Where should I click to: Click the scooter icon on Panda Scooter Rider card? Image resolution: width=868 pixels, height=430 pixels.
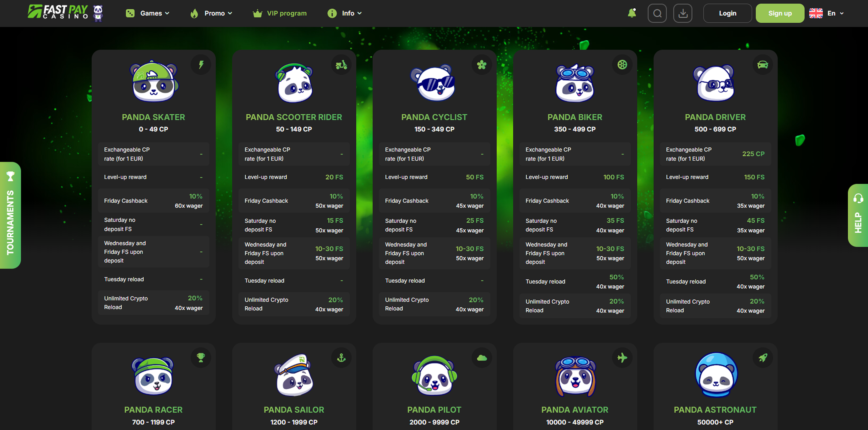341,64
